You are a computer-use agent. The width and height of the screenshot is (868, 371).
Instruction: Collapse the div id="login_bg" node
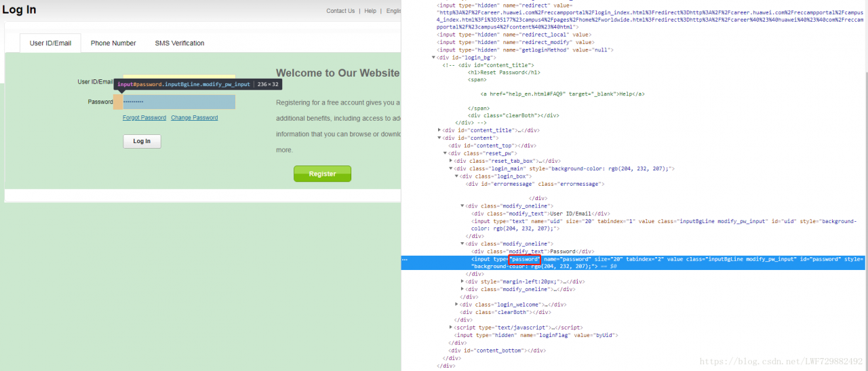click(434, 57)
